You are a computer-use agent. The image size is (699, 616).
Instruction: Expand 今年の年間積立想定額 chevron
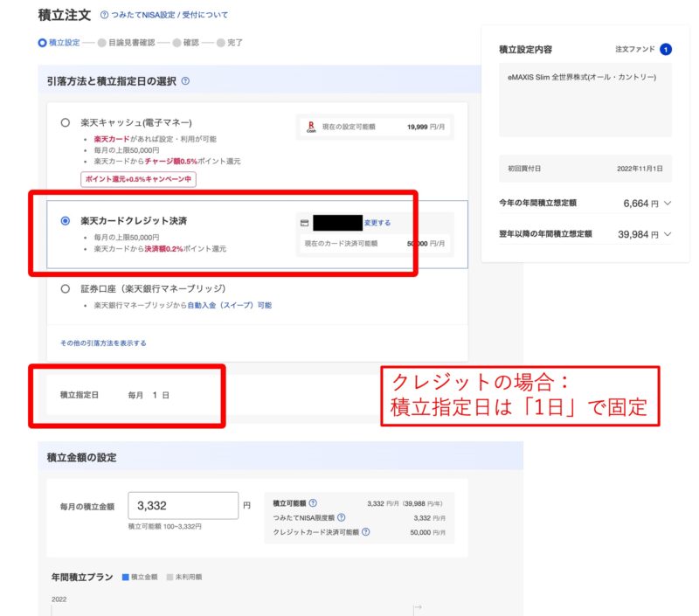[x=668, y=204]
